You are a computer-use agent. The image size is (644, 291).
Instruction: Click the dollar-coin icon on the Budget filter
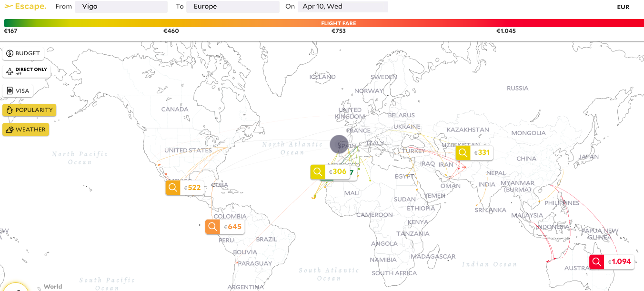coord(10,53)
